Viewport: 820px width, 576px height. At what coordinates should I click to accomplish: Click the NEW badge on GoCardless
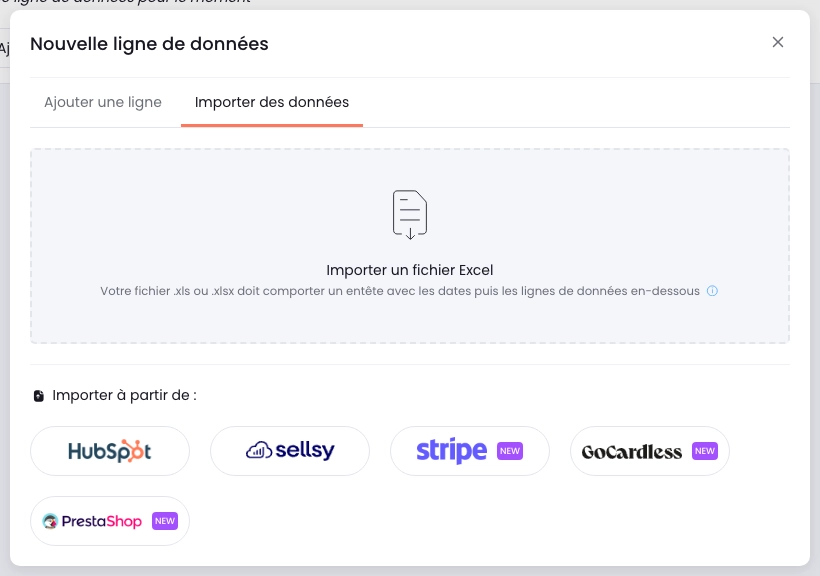[705, 451]
